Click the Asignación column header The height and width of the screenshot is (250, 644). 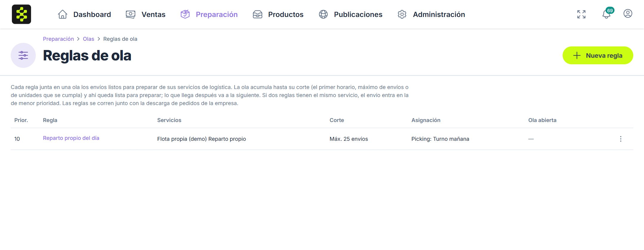(x=426, y=120)
